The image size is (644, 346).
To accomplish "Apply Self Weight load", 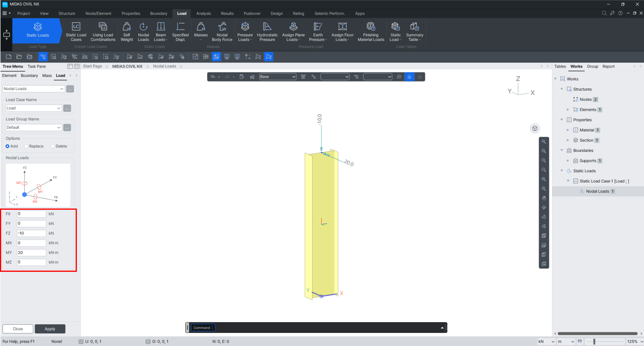I will coord(127,31).
